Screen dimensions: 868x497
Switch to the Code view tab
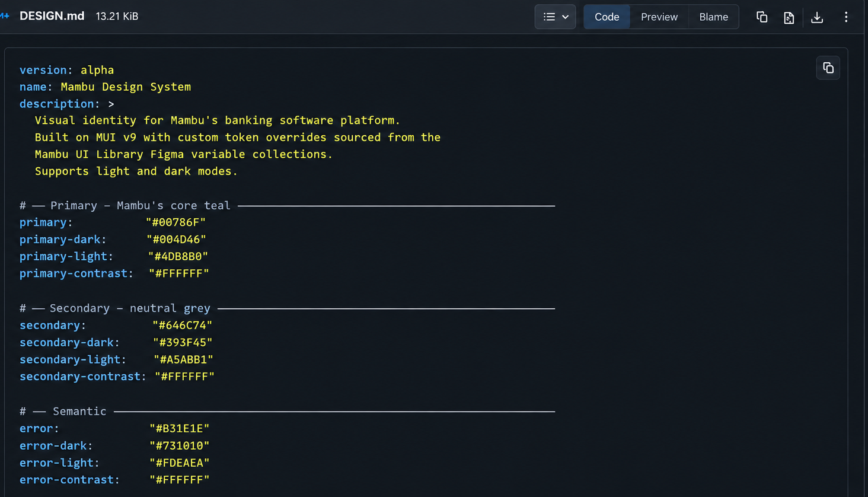coord(607,17)
